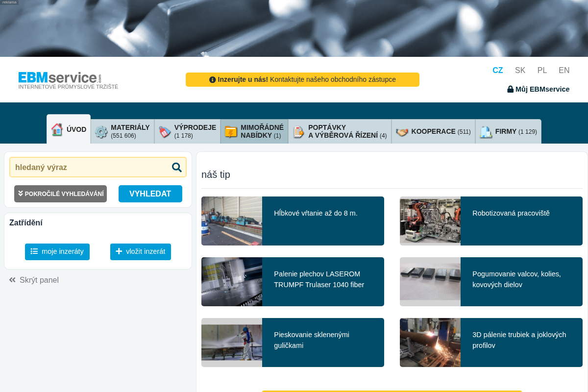Switch language to PL
Image resolution: width=588 pixels, height=392 pixels.
[x=542, y=70]
